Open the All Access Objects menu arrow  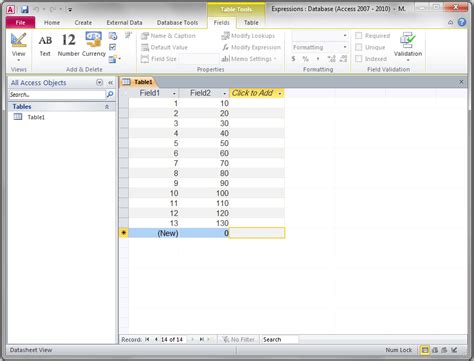tap(99, 83)
